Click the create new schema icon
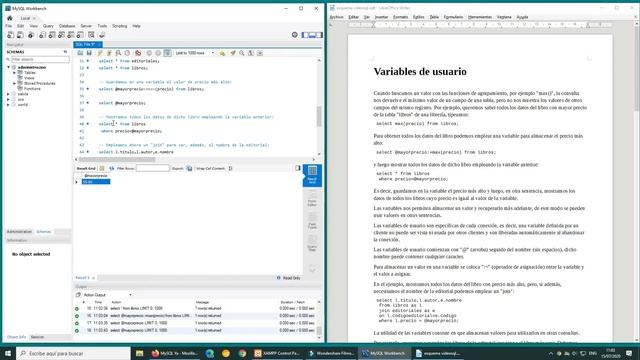 point(42,35)
